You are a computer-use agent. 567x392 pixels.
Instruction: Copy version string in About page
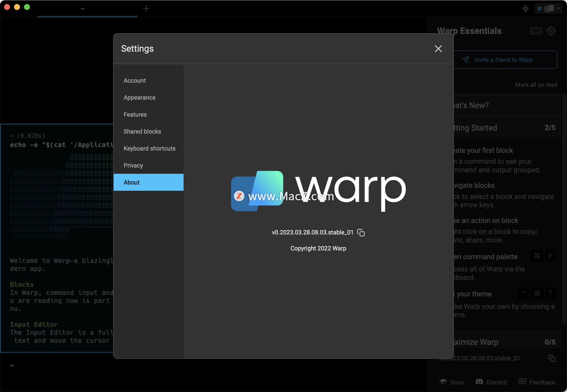[x=361, y=233]
